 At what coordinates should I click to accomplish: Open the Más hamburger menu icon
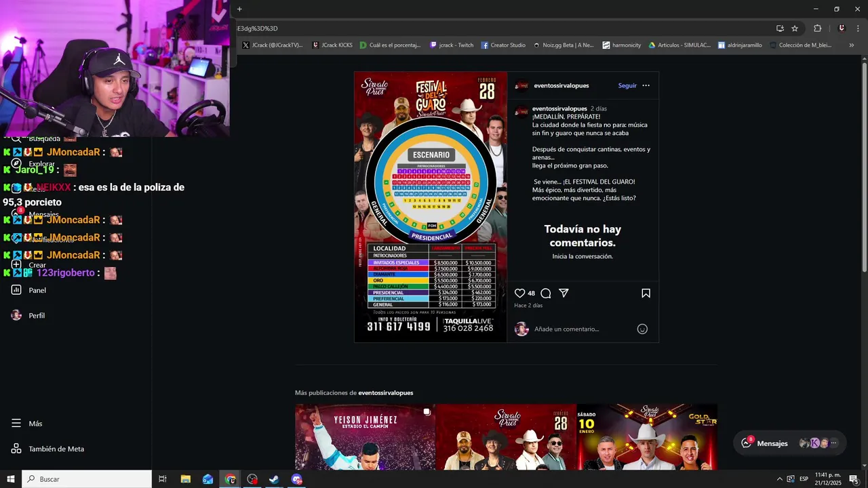point(16,424)
